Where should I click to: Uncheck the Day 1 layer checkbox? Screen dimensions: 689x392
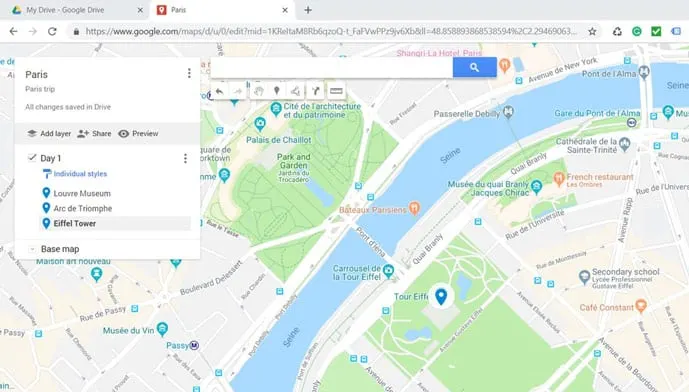[x=32, y=157]
